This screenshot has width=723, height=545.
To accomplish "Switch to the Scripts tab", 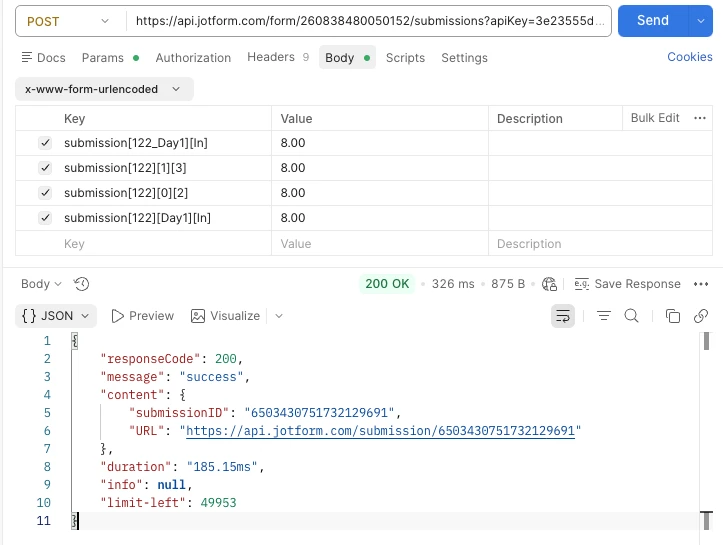I will tap(405, 58).
